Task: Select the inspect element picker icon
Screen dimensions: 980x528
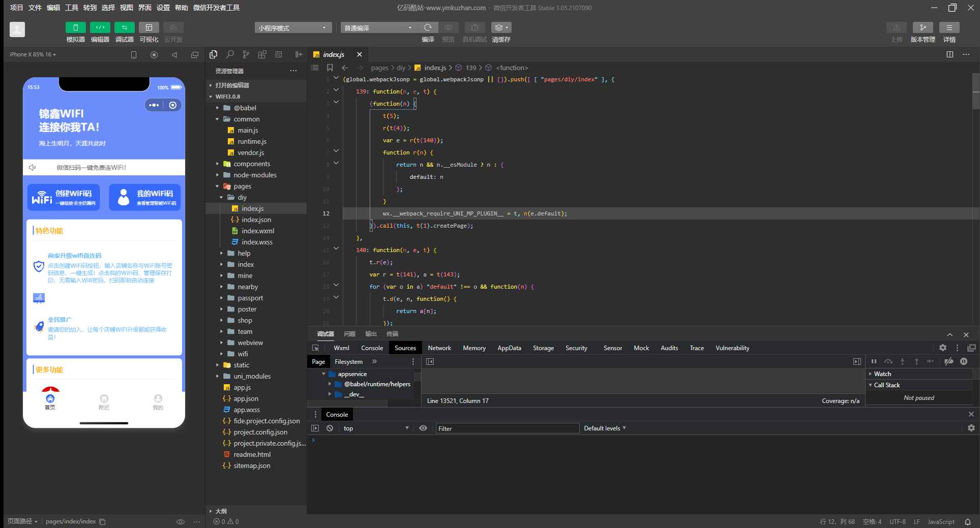Action: click(316, 348)
